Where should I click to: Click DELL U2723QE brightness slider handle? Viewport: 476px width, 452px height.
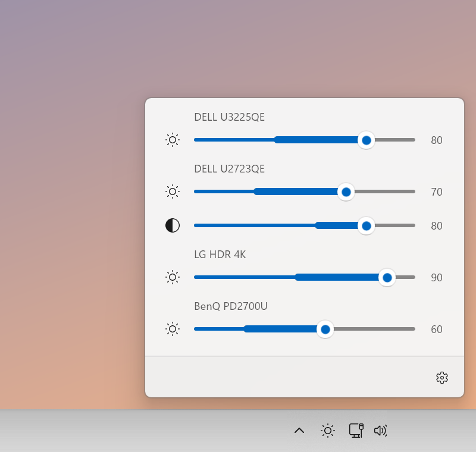coord(346,192)
